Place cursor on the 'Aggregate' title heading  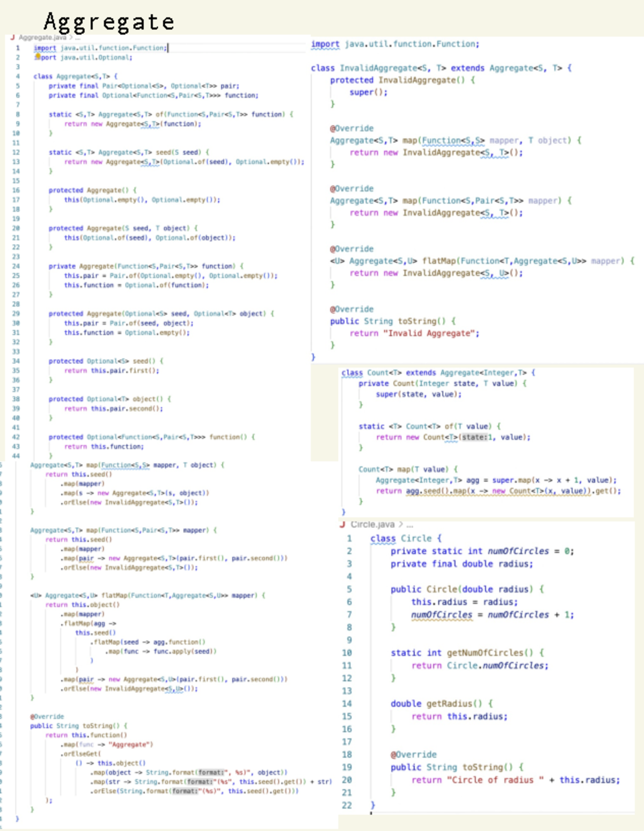pyautogui.click(x=109, y=21)
